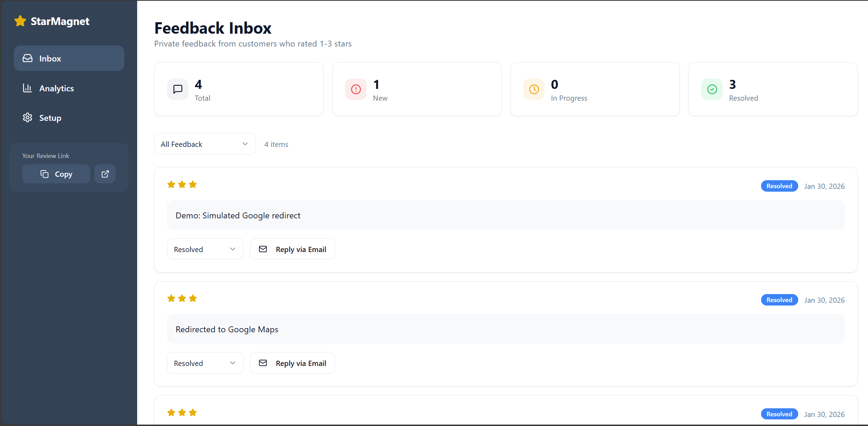868x426 pixels.
Task: Click the green checkmark Resolved icon
Action: coord(712,89)
